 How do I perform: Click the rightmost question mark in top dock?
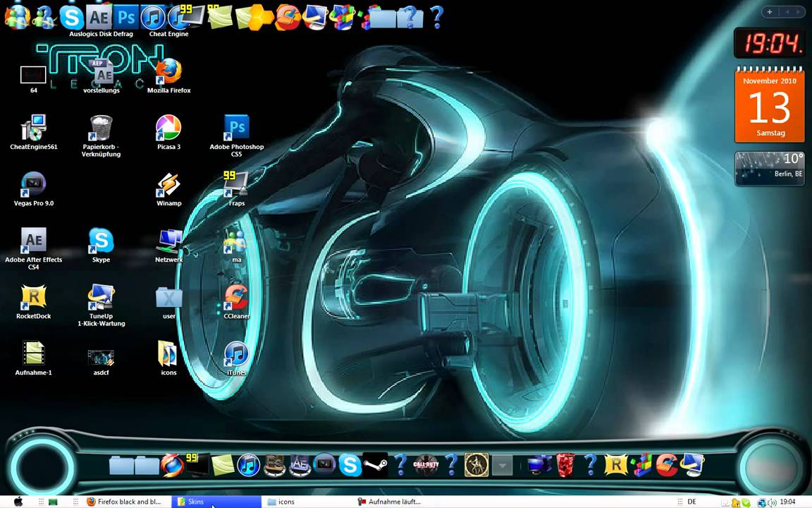(x=436, y=17)
